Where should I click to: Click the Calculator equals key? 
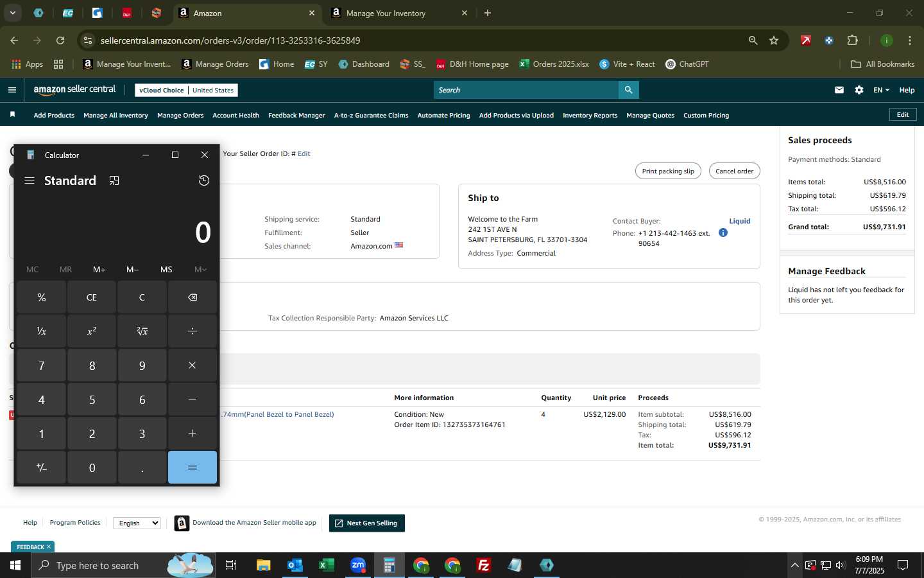[x=193, y=468]
